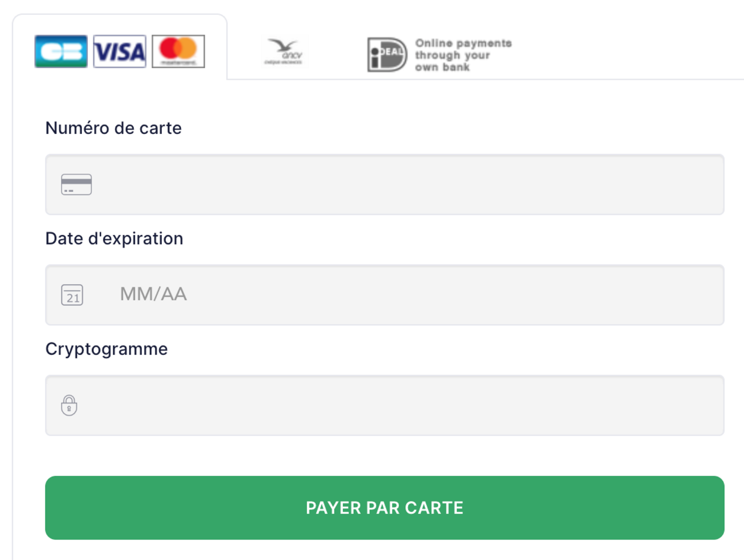Click the MM/AA placeholder text
Screen dimensions: 744x560
coord(153,294)
